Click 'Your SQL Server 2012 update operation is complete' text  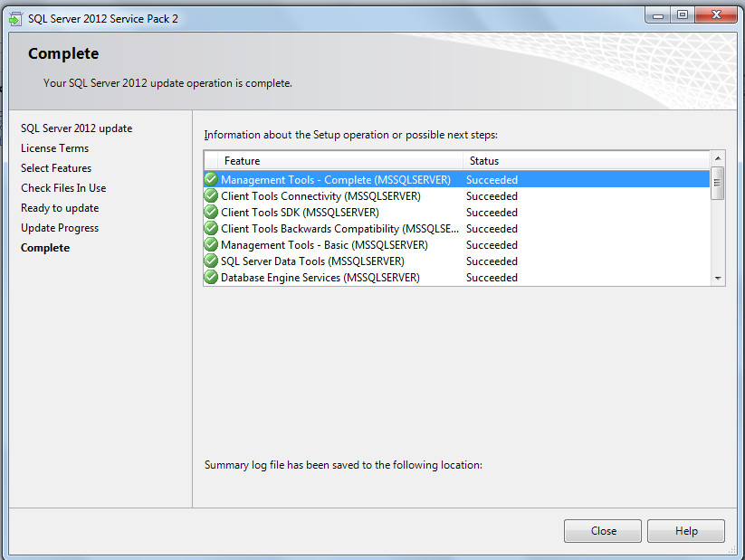[167, 83]
